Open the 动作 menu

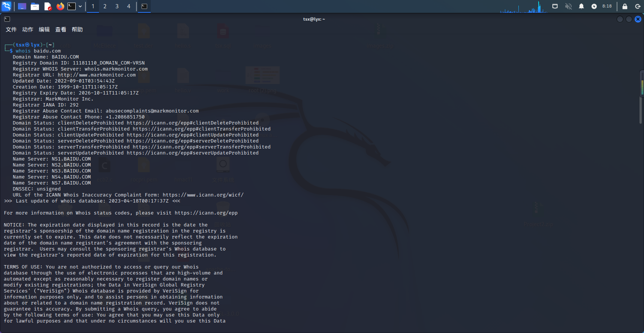click(28, 30)
